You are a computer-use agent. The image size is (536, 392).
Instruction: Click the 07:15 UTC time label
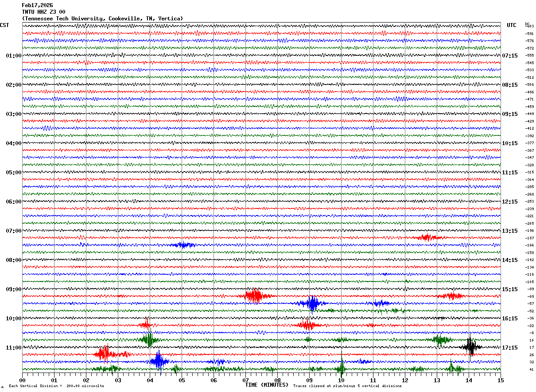pos(510,56)
